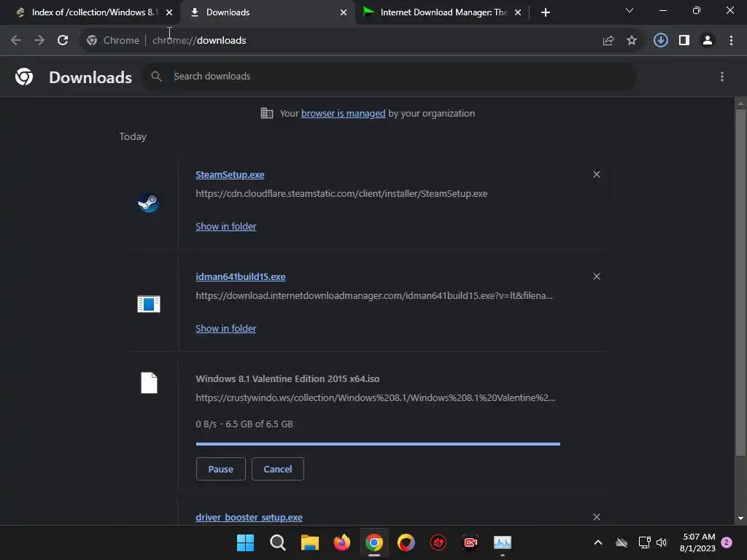Cancel the Windows 8.1 ISO download

click(x=278, y=469)
